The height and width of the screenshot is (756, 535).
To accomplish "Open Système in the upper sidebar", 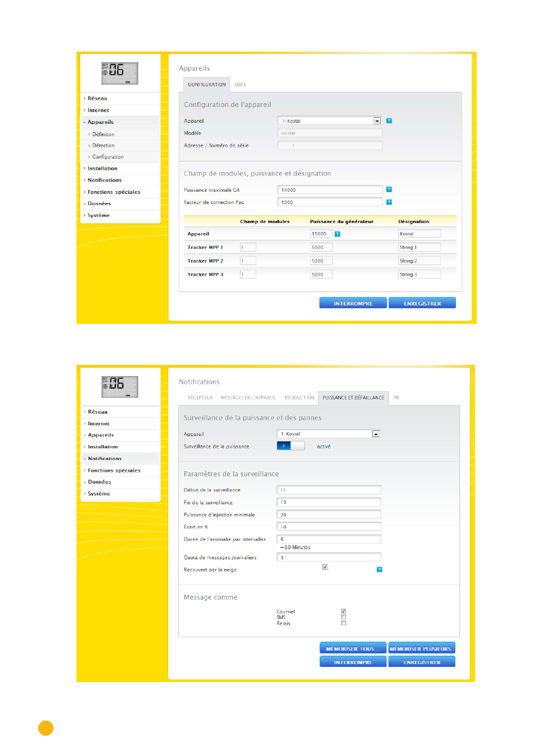I will pyautogui.click(x=98, y=215).
